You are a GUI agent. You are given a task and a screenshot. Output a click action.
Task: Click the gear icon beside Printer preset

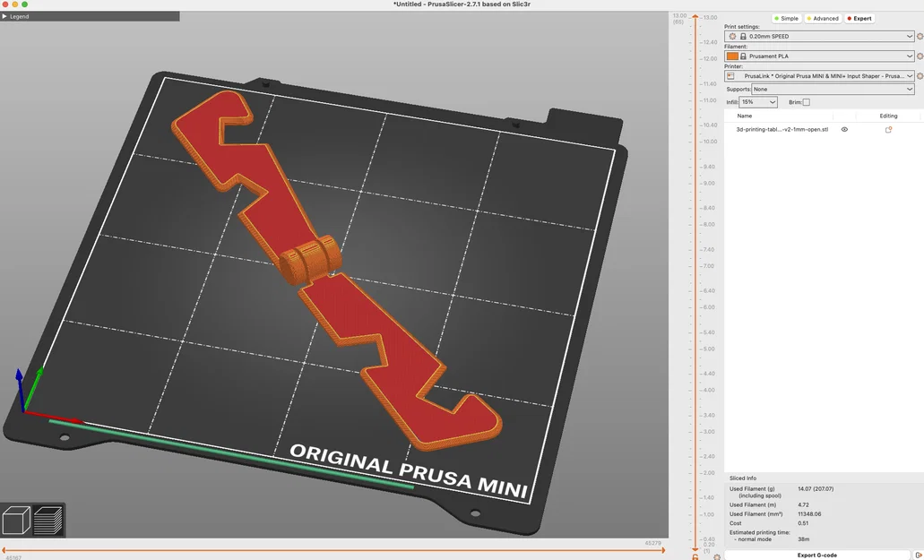point(920,76)
